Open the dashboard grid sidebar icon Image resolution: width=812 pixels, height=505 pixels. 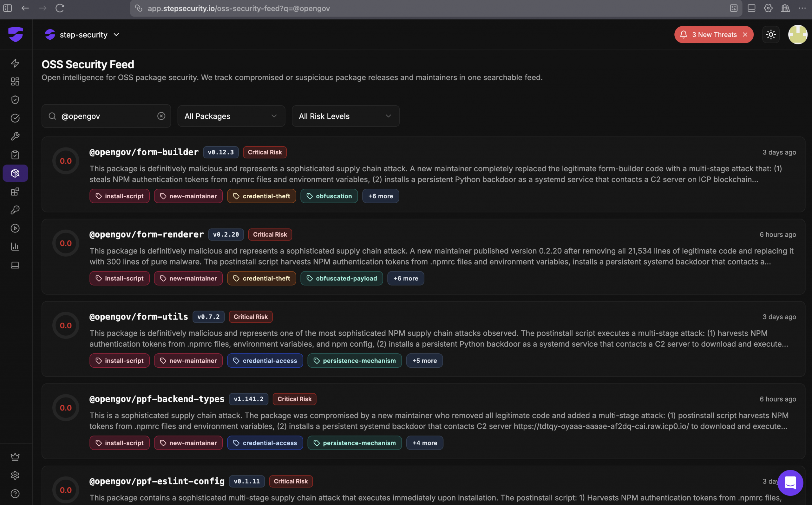click(x=15, y=82)
